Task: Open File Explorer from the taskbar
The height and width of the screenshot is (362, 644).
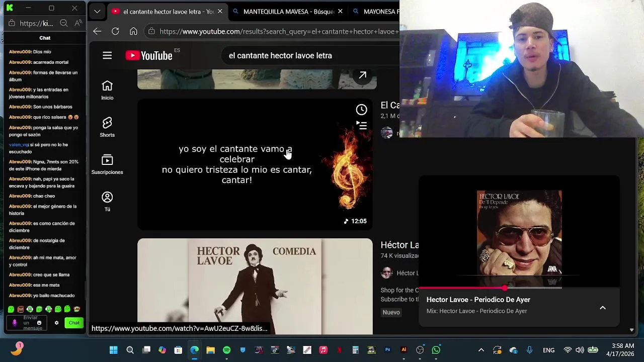Action: click(210, 350)
